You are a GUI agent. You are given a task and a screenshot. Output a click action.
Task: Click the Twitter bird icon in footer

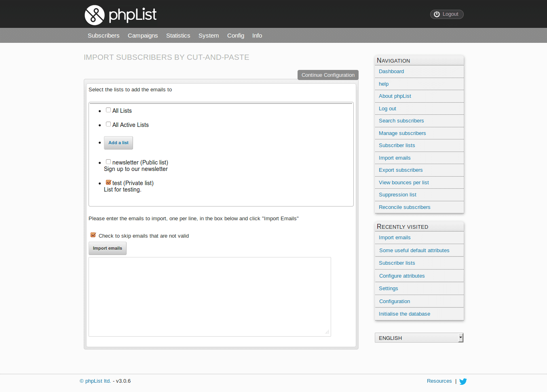coord(463,381)
